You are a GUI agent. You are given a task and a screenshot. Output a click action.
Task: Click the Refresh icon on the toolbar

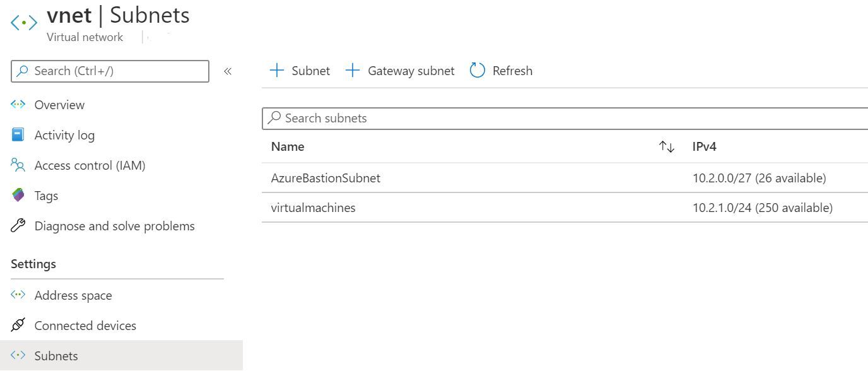(x=478, y=70)
